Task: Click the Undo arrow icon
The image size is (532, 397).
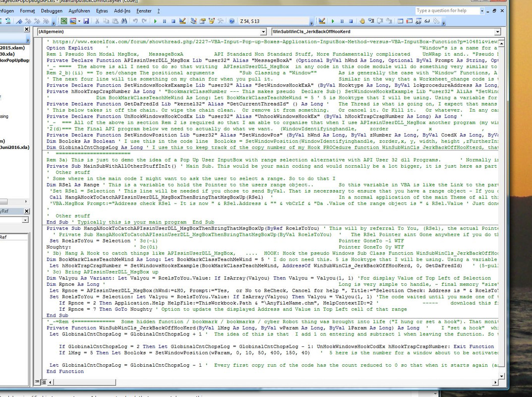Action: point(135,21)
